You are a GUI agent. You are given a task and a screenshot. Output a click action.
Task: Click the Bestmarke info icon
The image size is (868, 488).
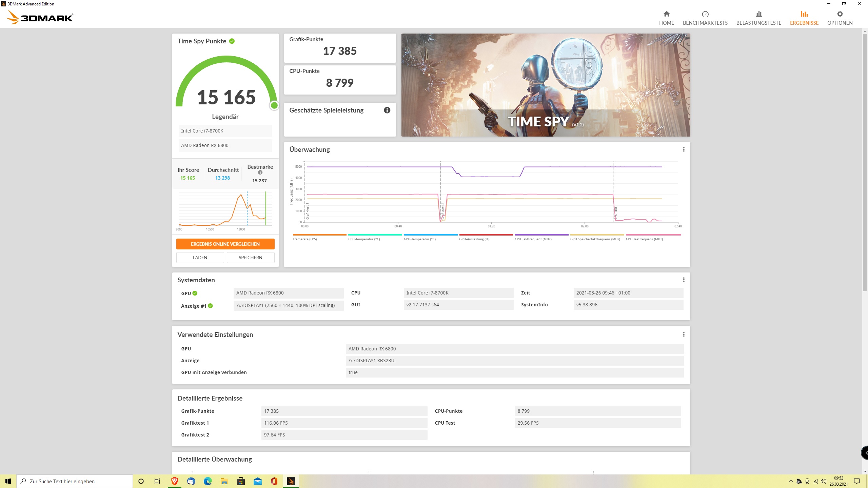260,172
